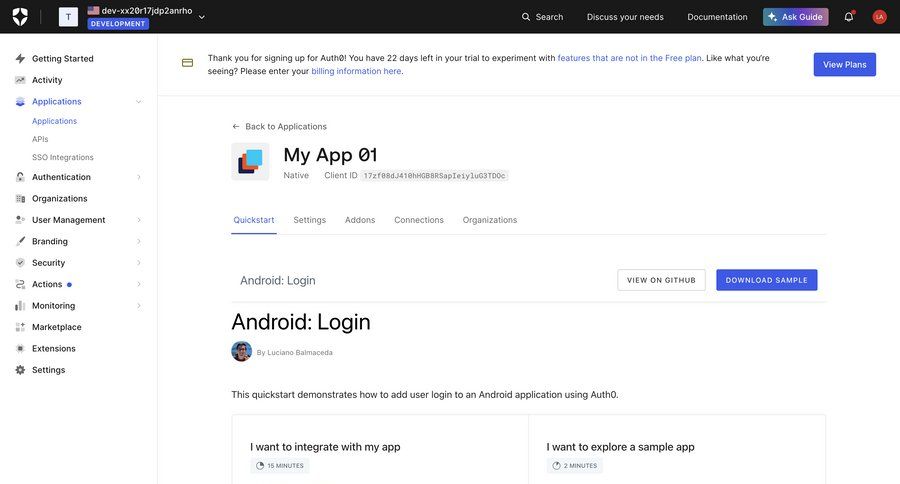Click the Ask Guide button
900x484 pixels.
[795, 17]
